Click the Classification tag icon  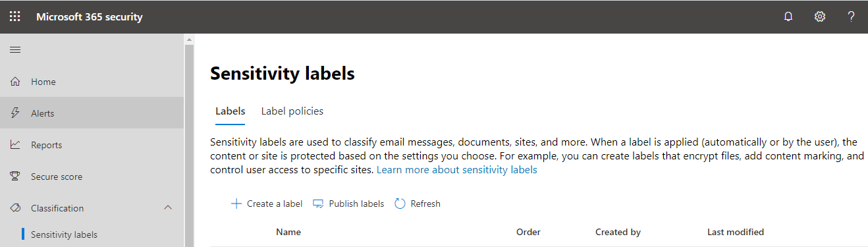pos(15,208)
